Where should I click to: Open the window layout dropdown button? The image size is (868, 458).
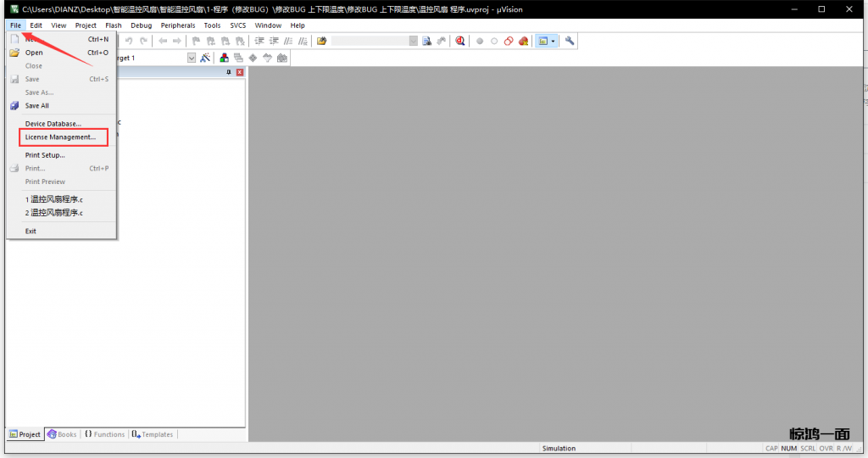click(x=554, y=41)
